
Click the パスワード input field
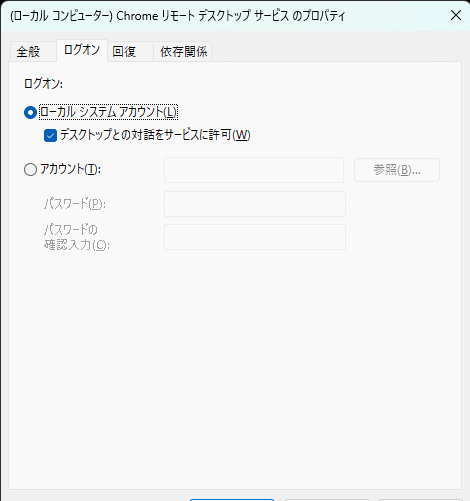255,204
